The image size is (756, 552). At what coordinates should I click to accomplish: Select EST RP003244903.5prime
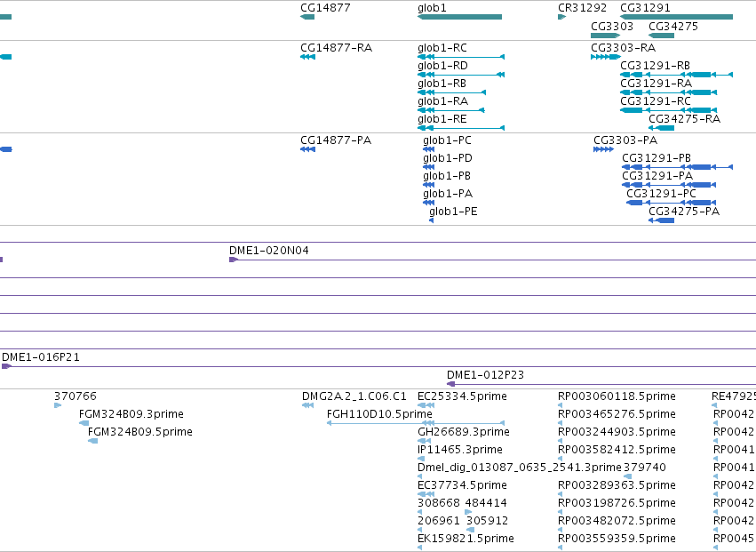[617, 432]
